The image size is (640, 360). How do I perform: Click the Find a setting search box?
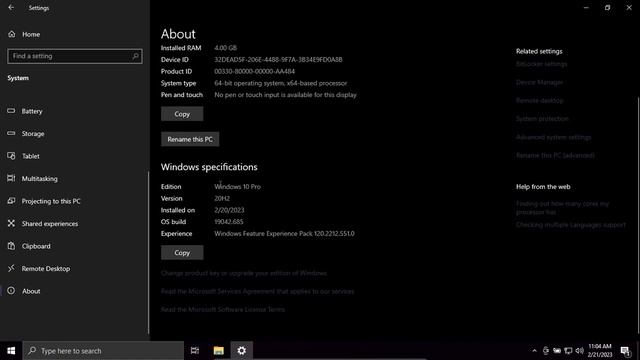point(75,56)
